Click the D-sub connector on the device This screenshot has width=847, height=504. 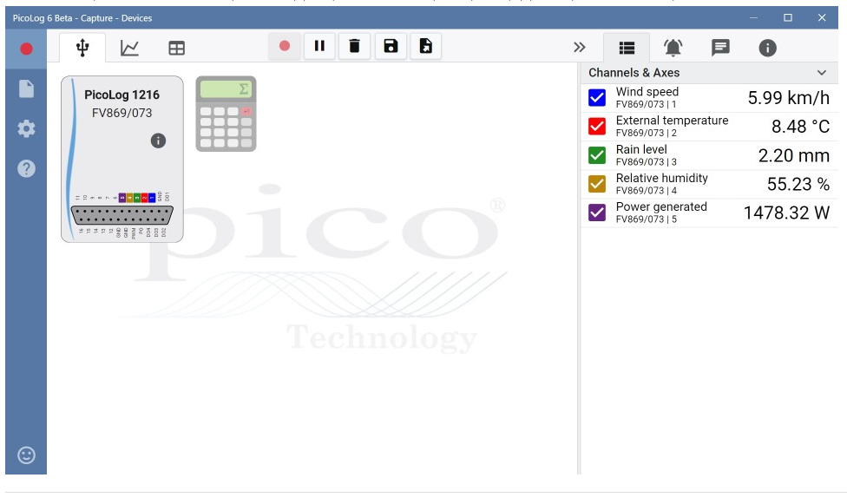click(x=122, y=215)
